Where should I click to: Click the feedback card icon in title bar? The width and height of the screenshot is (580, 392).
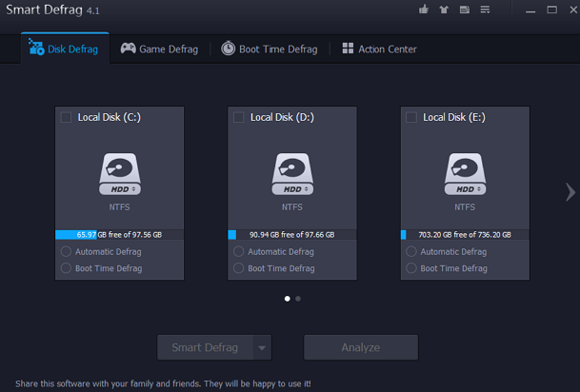pos(465,10)
